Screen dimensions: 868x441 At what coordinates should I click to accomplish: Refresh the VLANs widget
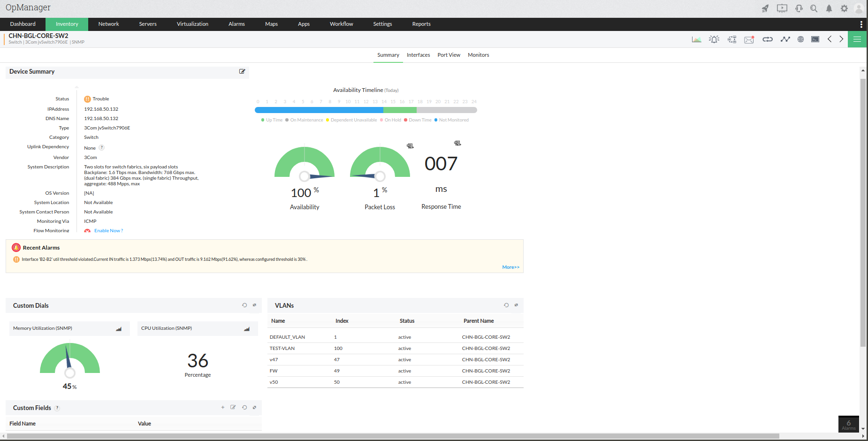506,305
